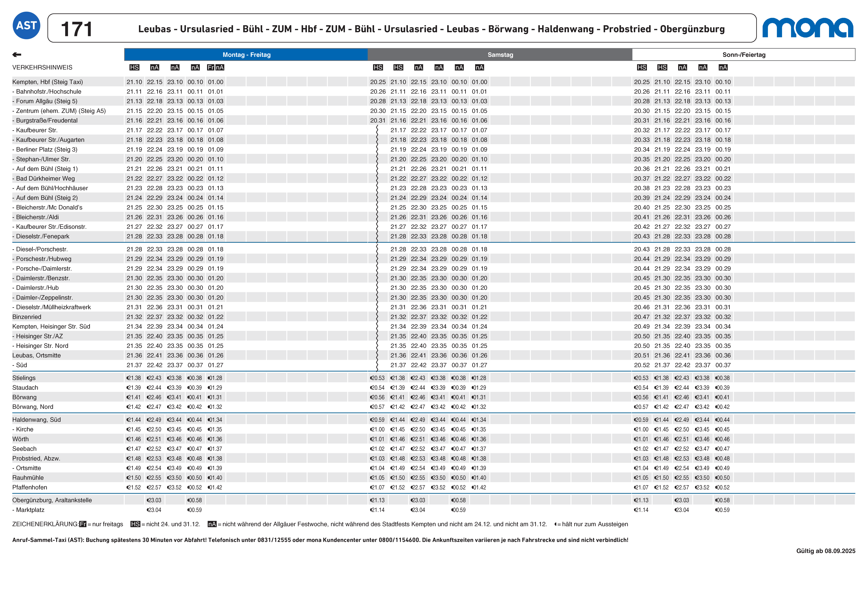Image resolution: width=868 pixels, height=614 pixels.
Task: Click the stop Seebach
Action: point(25,449)
